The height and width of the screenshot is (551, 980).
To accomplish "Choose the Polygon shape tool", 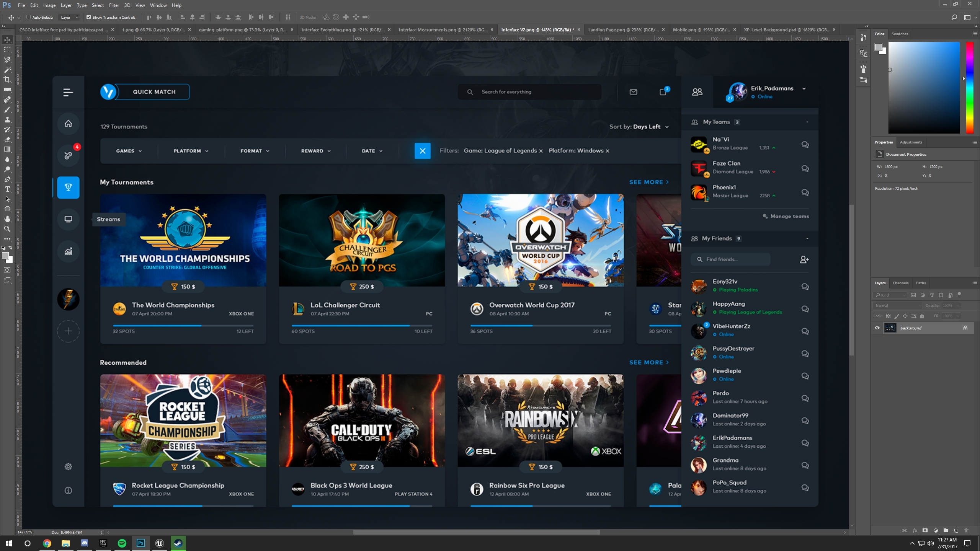I will point(7,209).
